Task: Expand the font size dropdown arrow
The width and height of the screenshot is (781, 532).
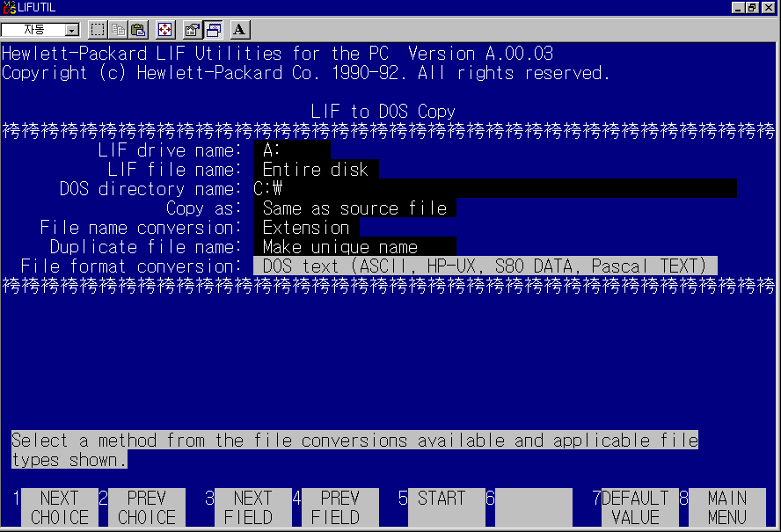Action: point(71,31)
